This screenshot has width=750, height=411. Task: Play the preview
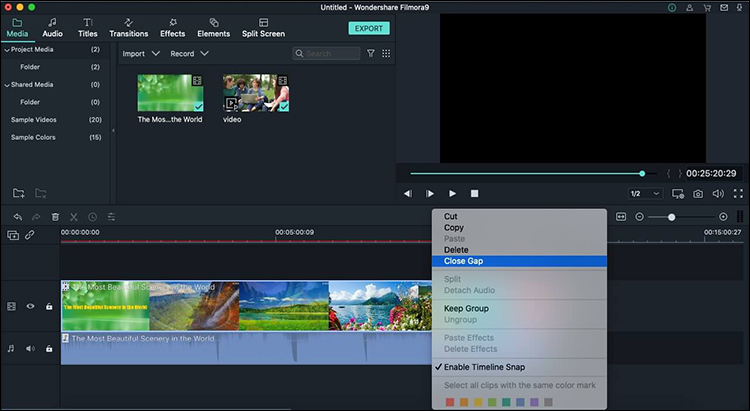coord(452,193)
